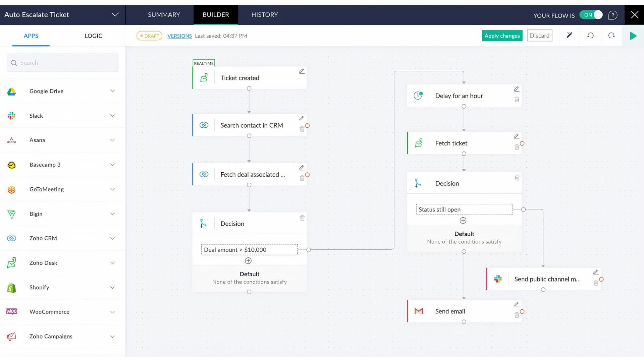Edit the Fetch ticket step

tap(517, 136)
